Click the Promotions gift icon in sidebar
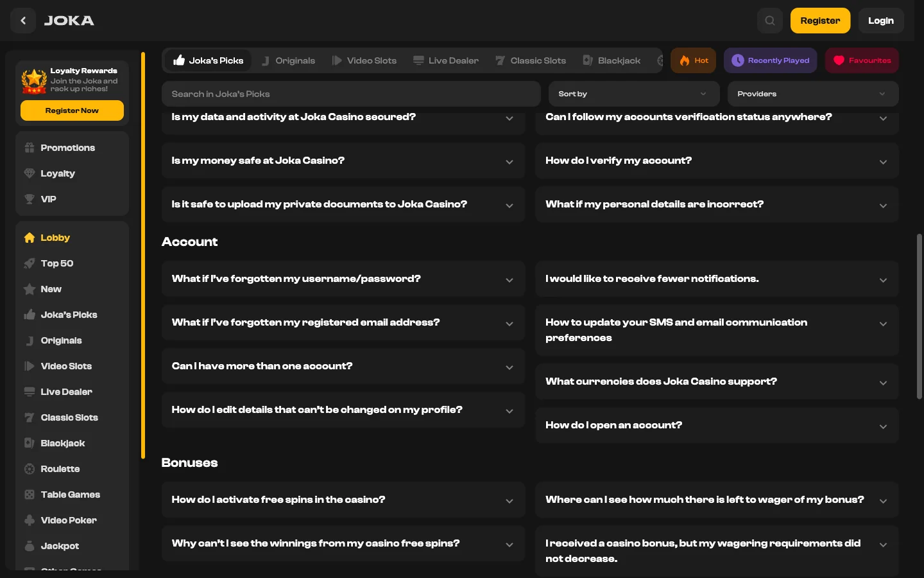Image resolution: width=924 pixels, height=578 pixels. 30,148
